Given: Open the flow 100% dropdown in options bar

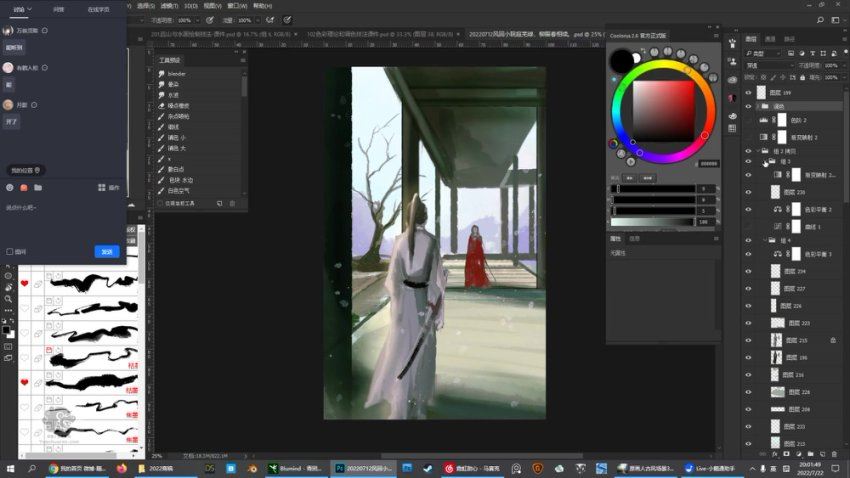Looking at the screenshot, I should coord(257,21).
